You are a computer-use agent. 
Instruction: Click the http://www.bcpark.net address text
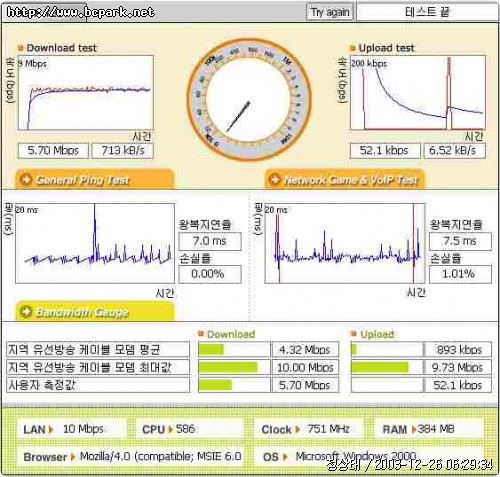[80, 12]
